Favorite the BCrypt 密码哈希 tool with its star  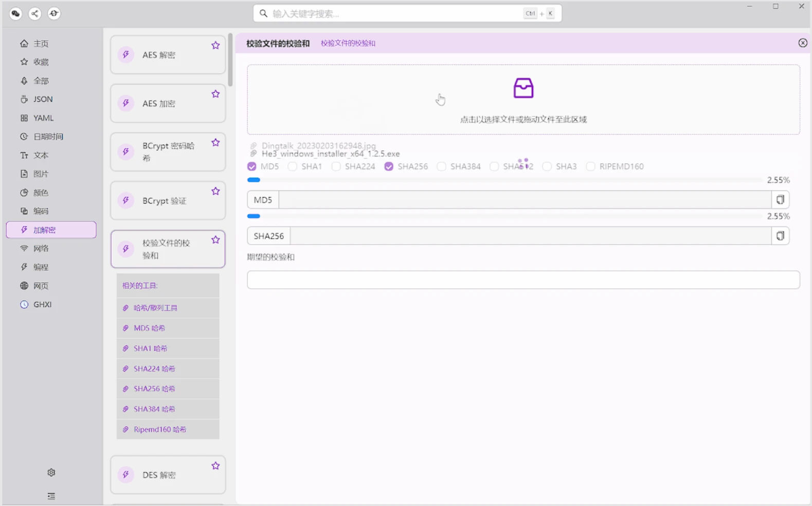point(215,143)
